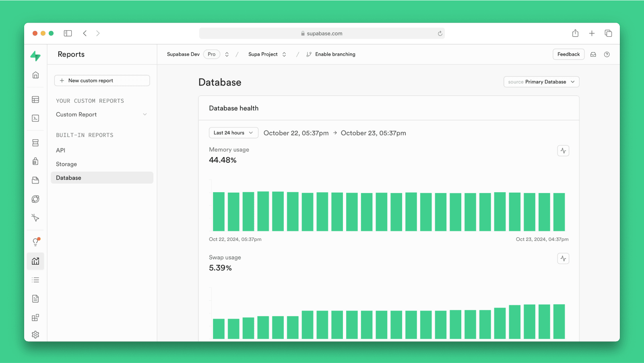Open the Reports chart icon
The image size is (644, 363).
[35, 261]
